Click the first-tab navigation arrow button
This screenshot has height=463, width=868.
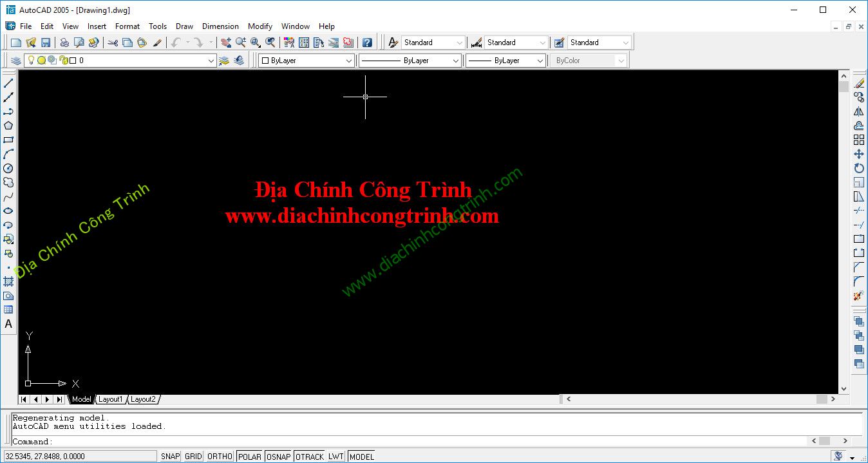point(24,399)
